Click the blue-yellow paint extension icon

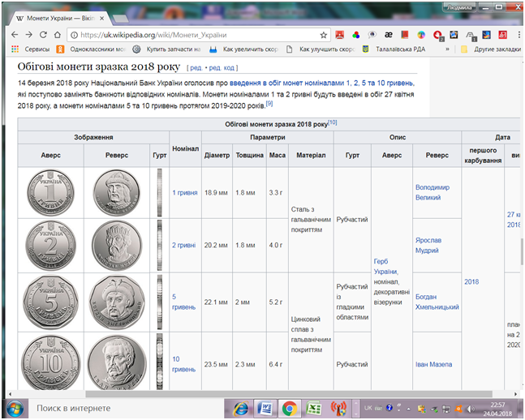click(x=487, y=35)
